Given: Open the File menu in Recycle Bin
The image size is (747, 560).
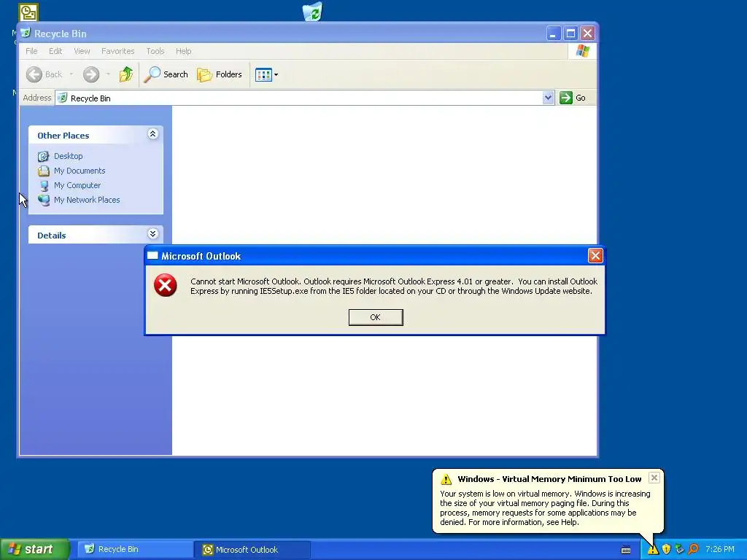Looking at the screenshot, I should pos(31,51).
